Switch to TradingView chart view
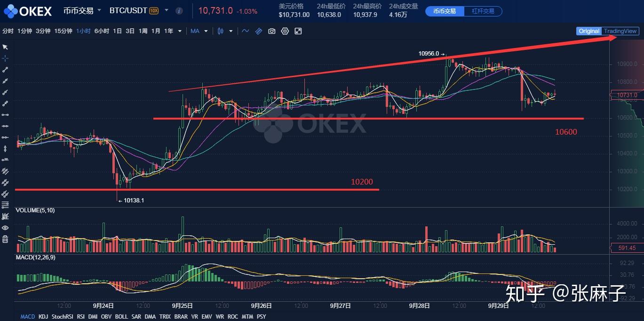The width and height of the screenshot is (644, 321). [x=620, y=31]
